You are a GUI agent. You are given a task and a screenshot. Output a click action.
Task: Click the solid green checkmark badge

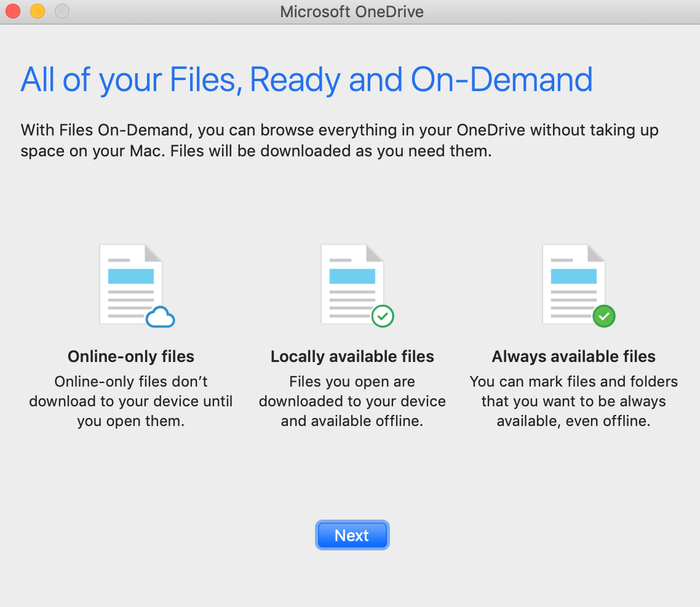tap(604, 316)
